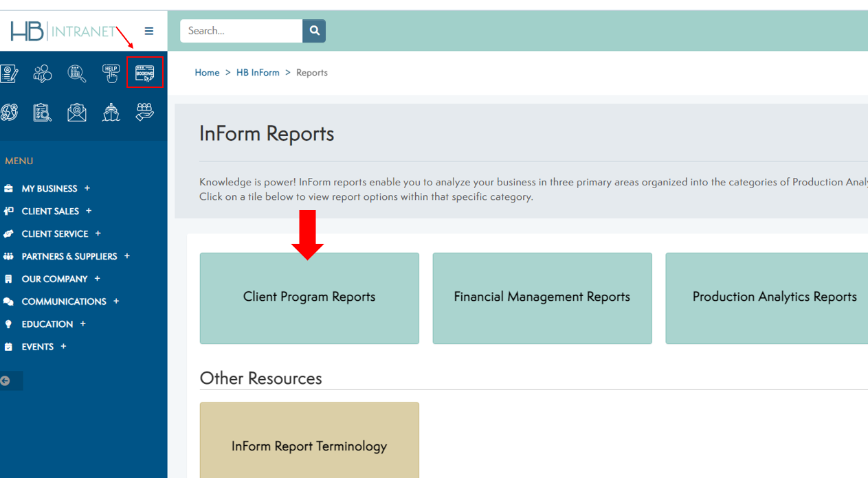Expand the Partners & Suppliers menu
The height and width of the screenshot is (478, 868).
point(69,256)
